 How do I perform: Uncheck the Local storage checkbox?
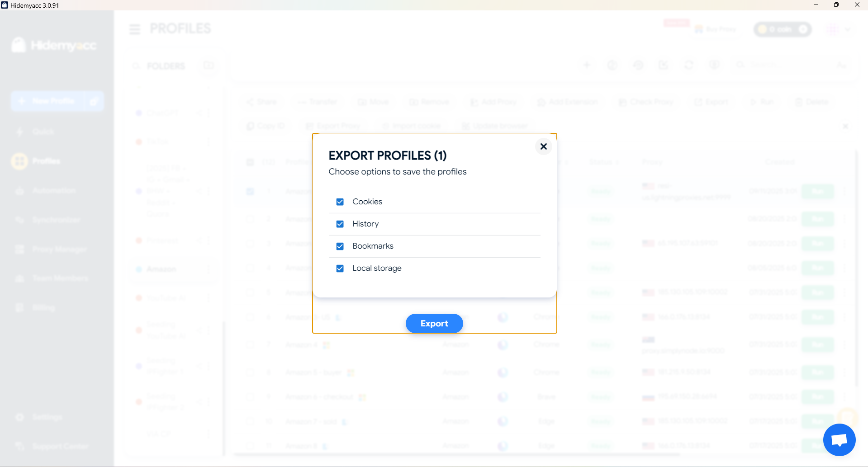[340, 268]
